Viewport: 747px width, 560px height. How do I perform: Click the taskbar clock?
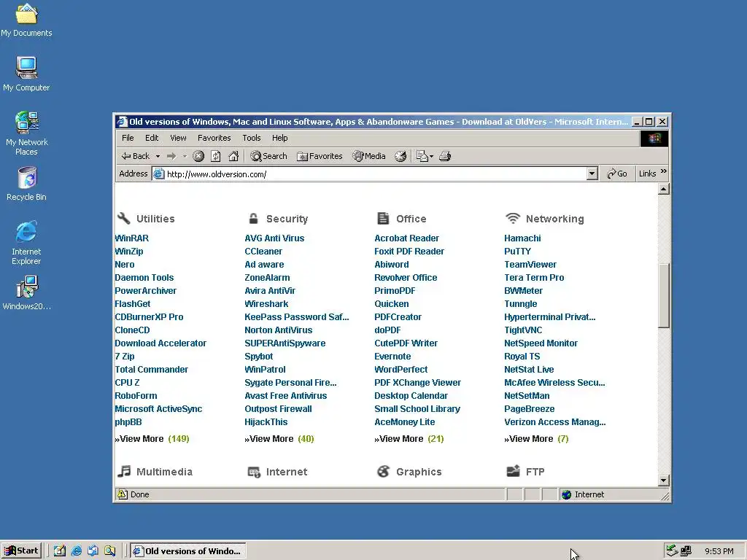pyautogui.click(x=719, y=551)
